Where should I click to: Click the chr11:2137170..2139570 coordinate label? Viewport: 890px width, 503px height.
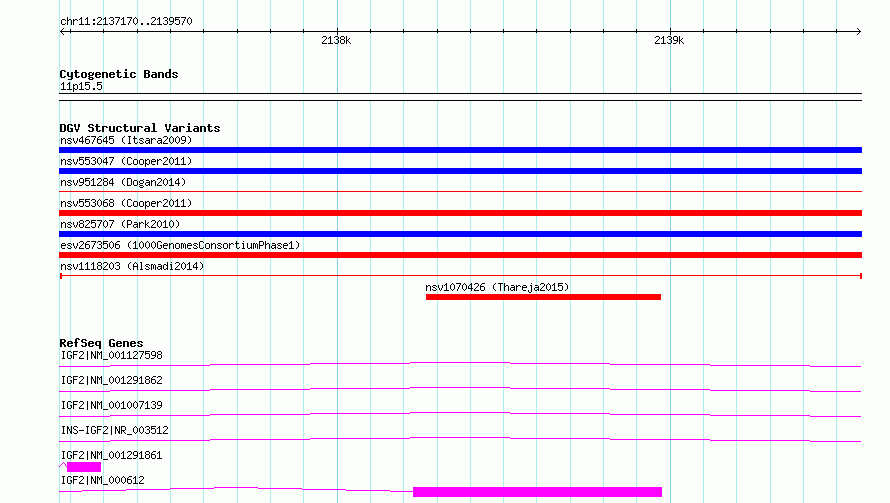pos(126,21)
